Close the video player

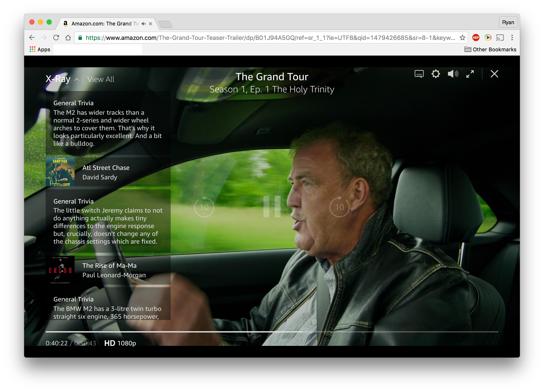click(494, 74)
